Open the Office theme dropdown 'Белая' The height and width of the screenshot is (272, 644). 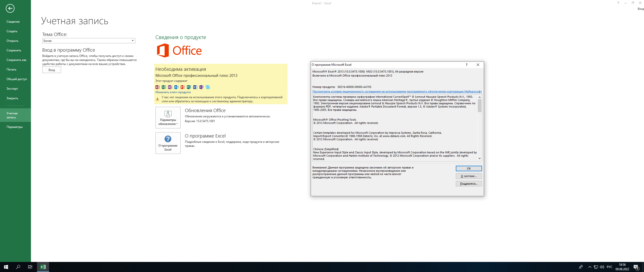pos(89,41)
